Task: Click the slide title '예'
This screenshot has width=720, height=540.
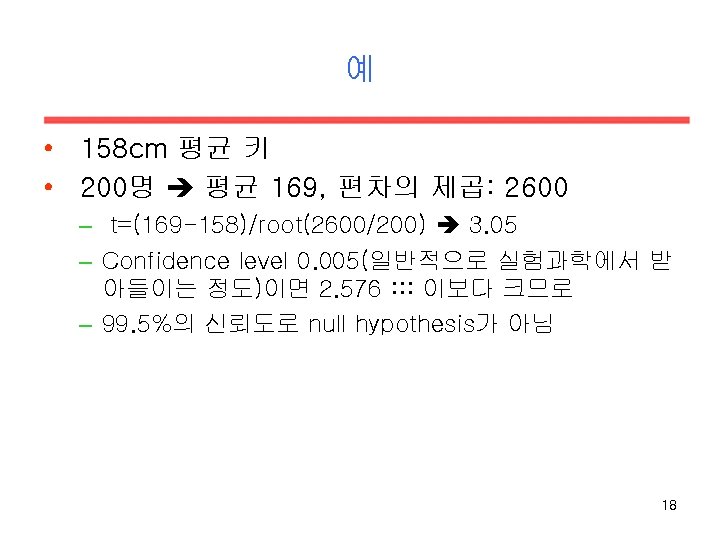Action: tap(360, 68)
